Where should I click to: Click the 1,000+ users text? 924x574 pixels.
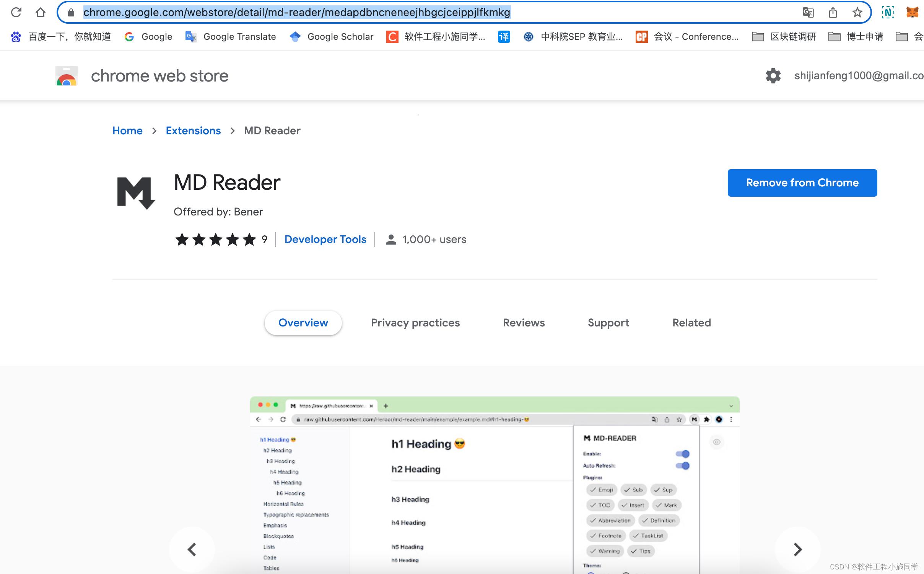[x=434, y=240]
